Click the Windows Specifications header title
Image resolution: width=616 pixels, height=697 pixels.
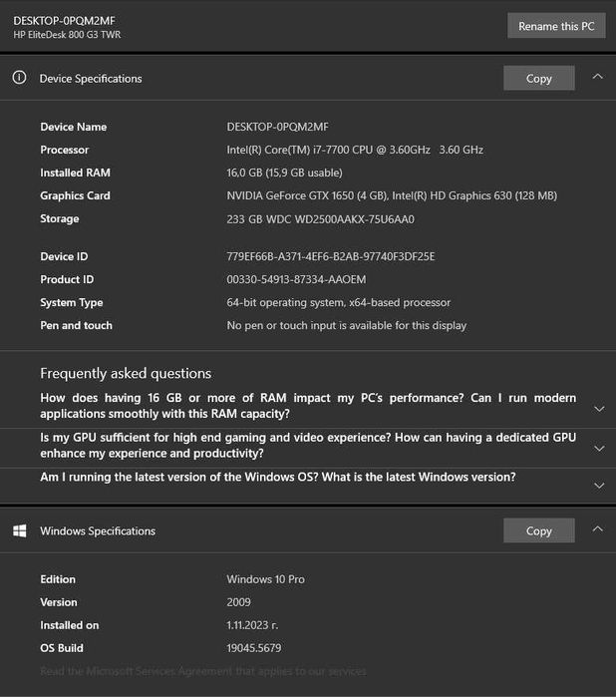click(98, 530)
